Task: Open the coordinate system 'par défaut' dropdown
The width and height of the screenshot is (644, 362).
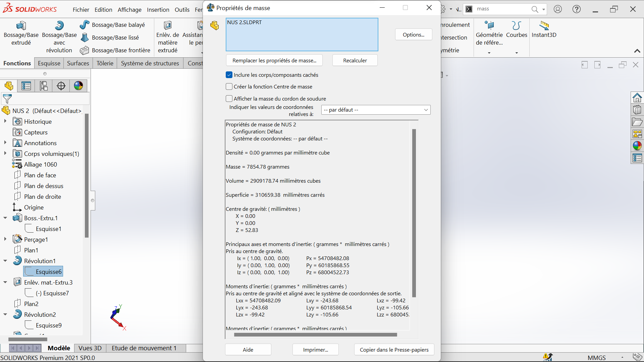Action: [376, 110]
